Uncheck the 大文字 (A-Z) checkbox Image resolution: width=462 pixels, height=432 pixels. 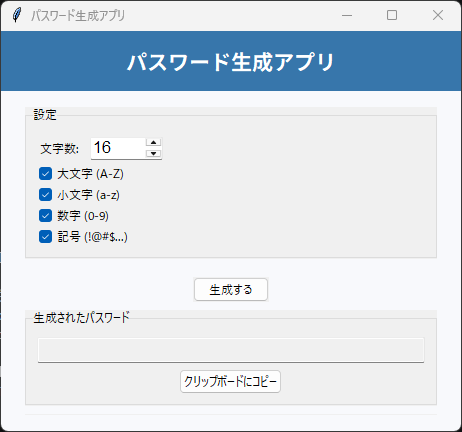click(x=45, y=174)
